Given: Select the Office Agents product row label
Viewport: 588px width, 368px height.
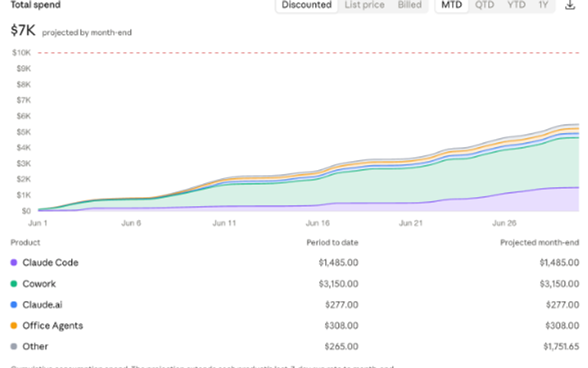Looking at the screenshot, I should 52,325.
